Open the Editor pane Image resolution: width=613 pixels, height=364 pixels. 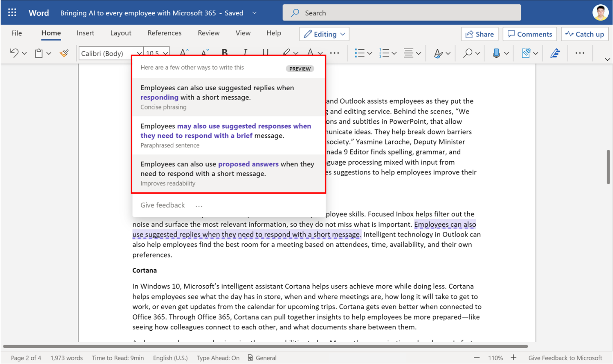point(555,53)
